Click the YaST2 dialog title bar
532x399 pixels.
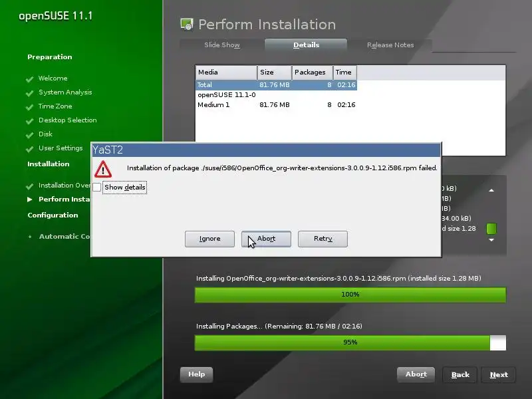(x=266, y=150)
